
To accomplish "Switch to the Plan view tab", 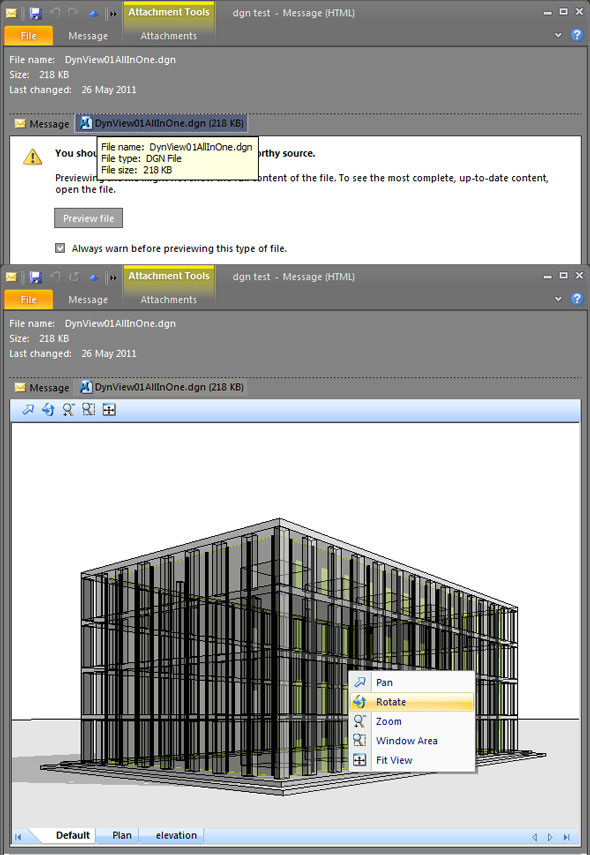I will (x=122, y=835).
